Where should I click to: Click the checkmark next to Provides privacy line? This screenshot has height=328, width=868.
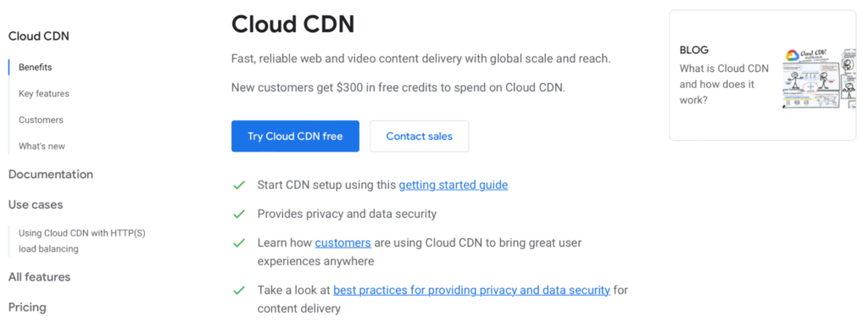[239, 214]
